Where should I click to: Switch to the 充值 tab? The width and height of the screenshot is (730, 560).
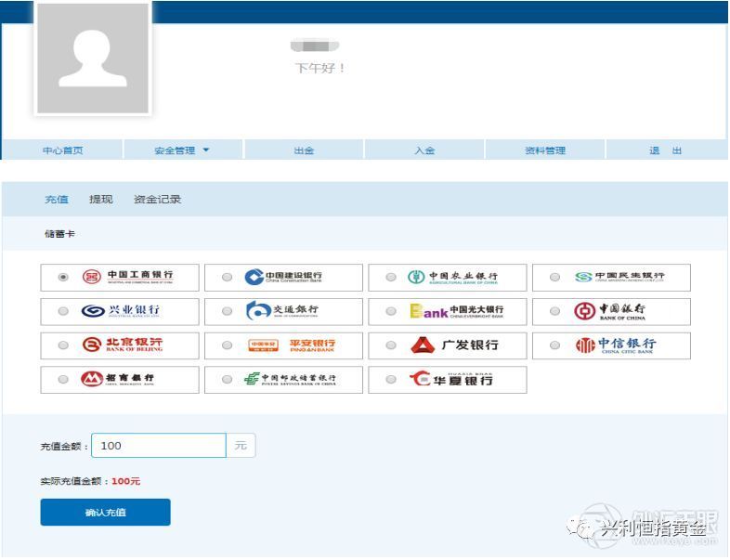coord(57,200)
